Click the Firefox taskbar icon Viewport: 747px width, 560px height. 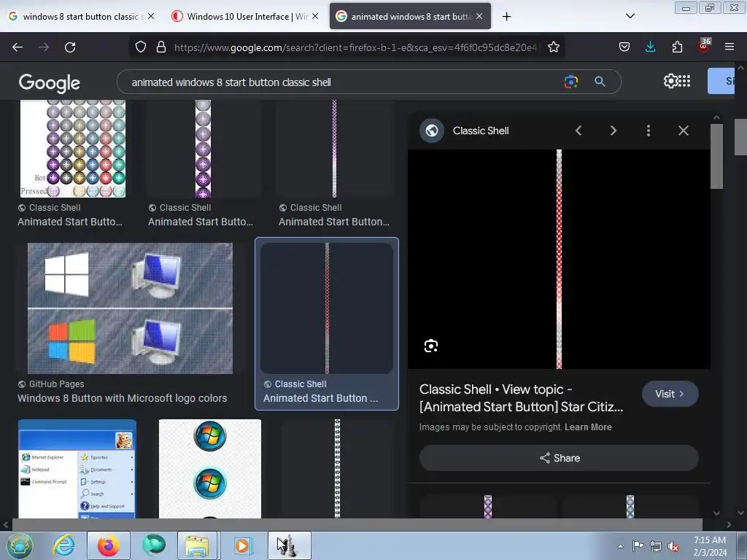click(x=109, y=545)
